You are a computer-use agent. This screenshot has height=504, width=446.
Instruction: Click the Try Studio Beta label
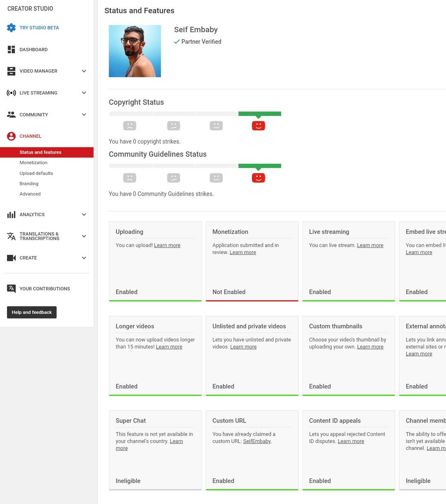39,28
